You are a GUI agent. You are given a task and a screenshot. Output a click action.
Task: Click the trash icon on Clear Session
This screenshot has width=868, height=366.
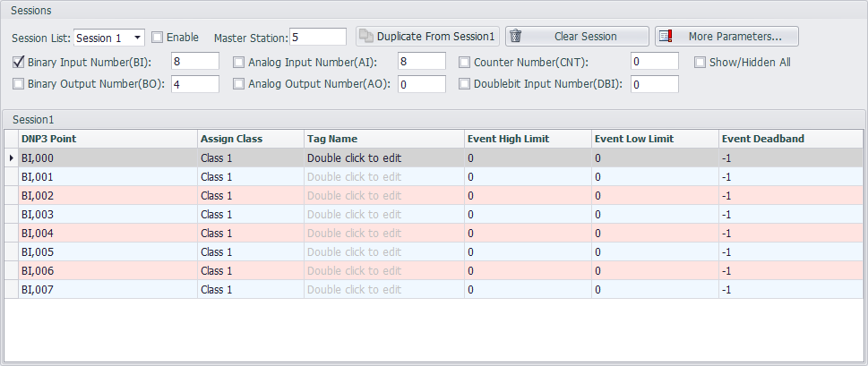click(515, 37)
